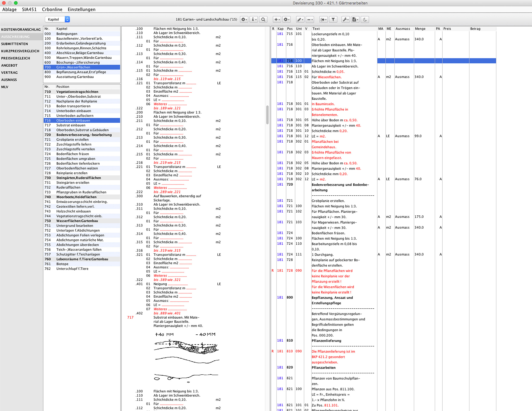Screen dimensions: 532x411
Task: Select chapter 900 Ausstattung:Gartenbau
Action: pyautogui.click(x=82, y=77)
